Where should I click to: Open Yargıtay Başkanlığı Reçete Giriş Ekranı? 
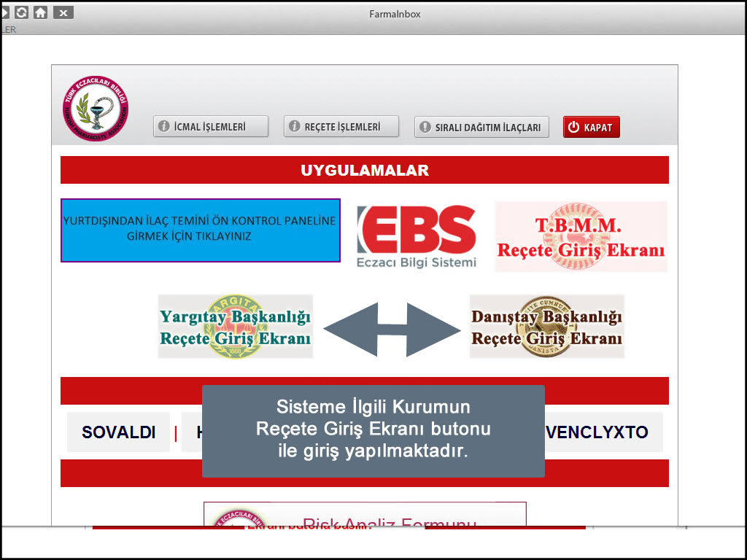(236, 327)
